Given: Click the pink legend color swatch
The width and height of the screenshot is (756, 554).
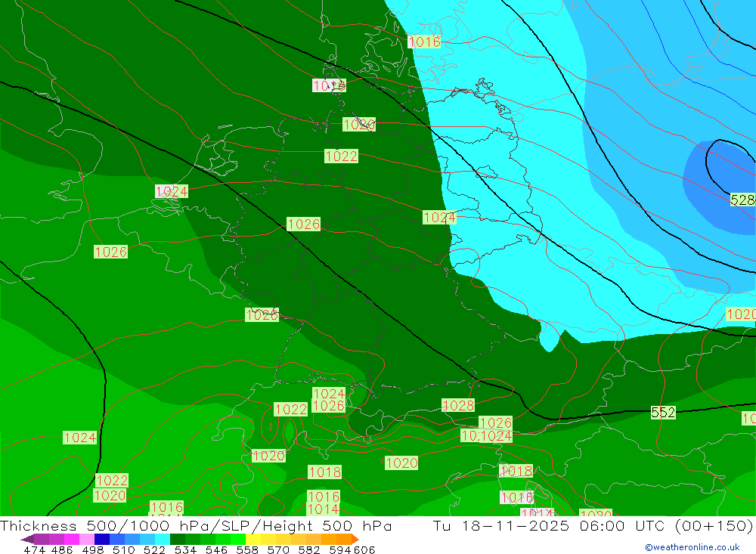Looking at the screenshot, I should 87,539.
